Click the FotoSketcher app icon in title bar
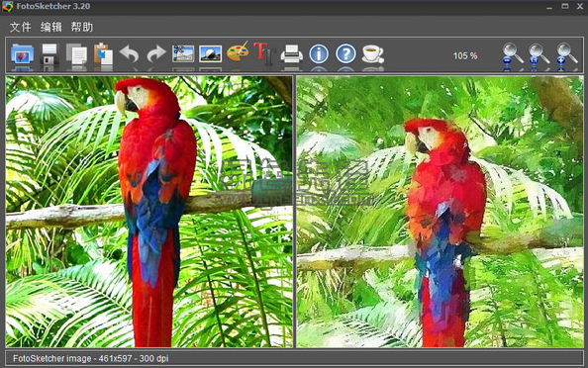The height and width of the screenshot is (368, 588). 7,6
